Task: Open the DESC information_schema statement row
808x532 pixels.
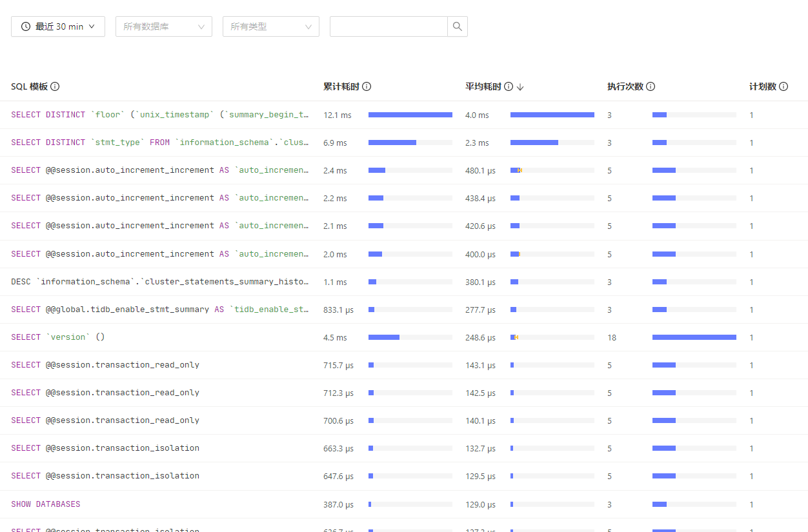Action: (x=160, y=282)
